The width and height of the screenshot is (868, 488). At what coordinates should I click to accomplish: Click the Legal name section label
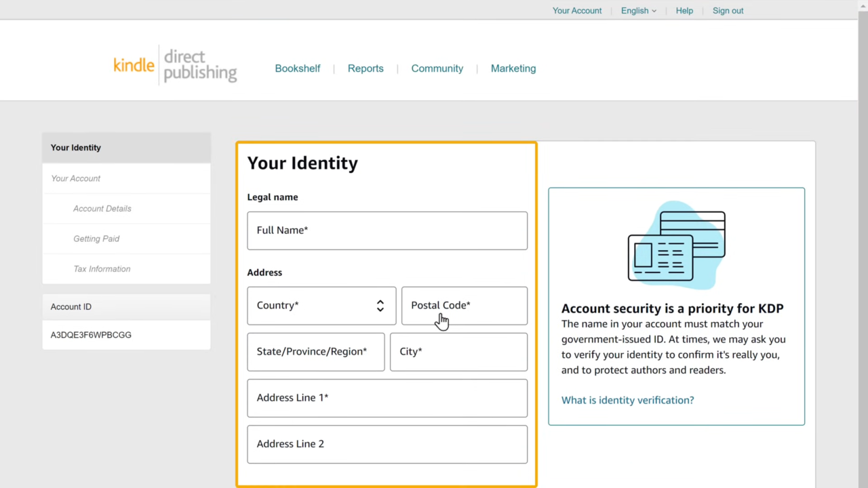point(273,197)
